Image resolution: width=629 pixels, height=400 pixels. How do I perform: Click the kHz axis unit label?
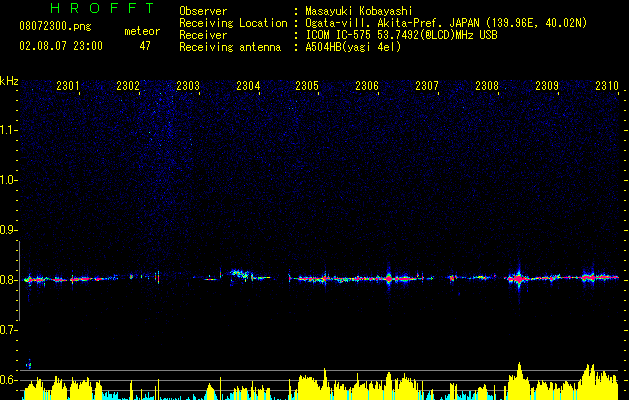coord(9,81)
